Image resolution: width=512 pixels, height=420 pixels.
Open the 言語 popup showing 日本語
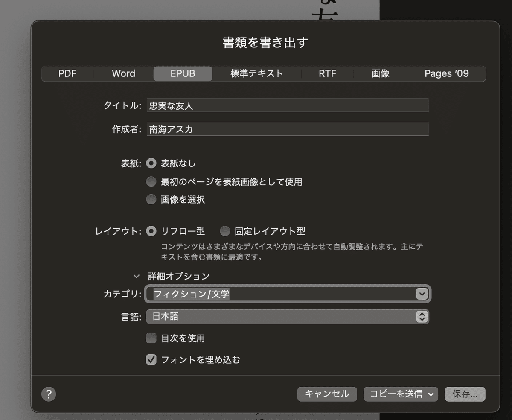(287, 317)
